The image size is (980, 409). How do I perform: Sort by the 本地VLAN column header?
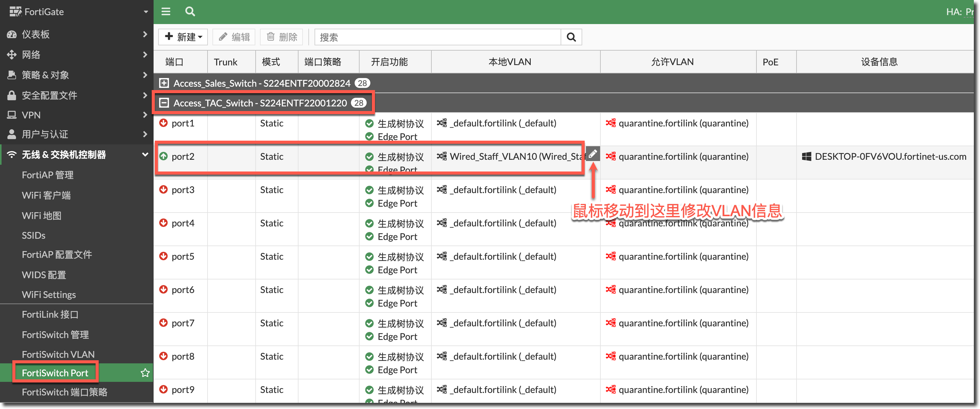tap(509, 62)
